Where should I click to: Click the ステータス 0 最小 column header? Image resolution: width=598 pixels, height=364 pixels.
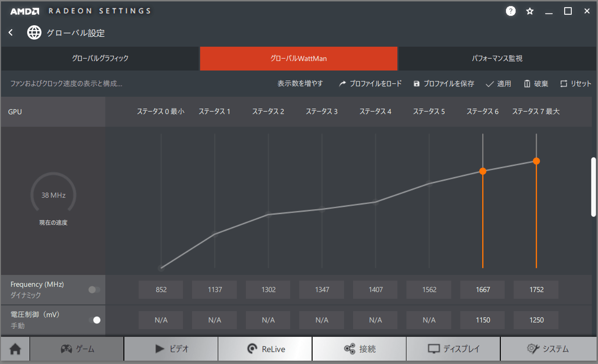[x=161, y=111]
